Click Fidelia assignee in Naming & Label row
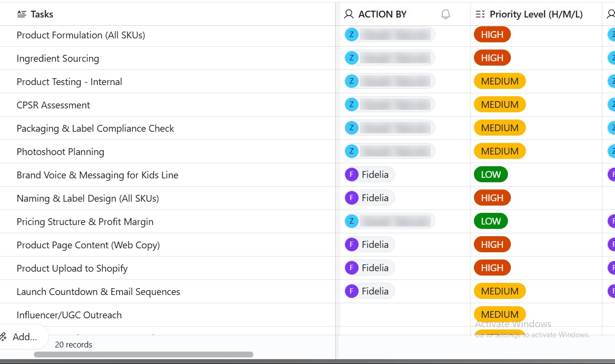 pos(369,198)
